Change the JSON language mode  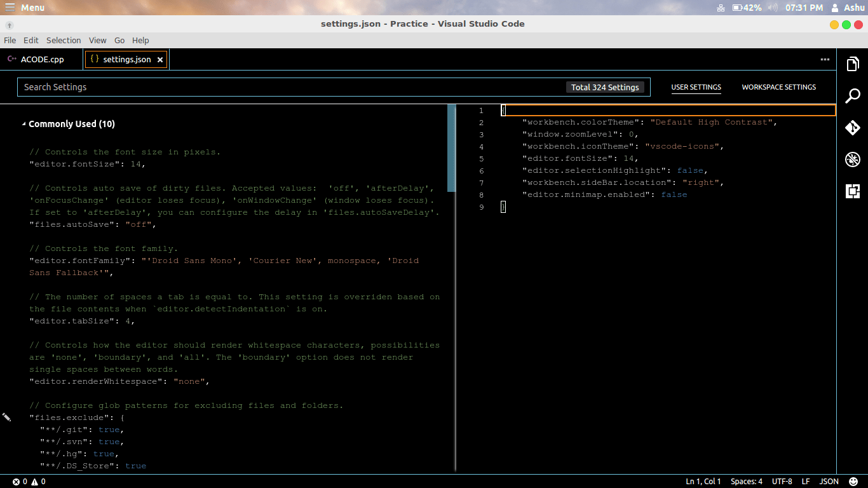pos(829,482)
